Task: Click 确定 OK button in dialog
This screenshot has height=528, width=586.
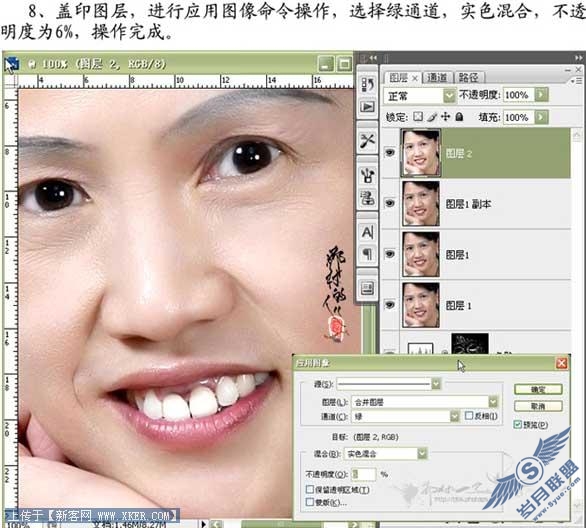Action: pos(538,390)
